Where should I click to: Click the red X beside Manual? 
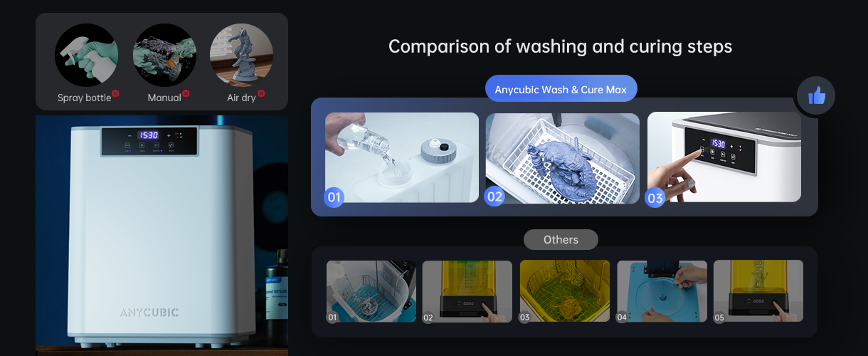(x=186, y=93)
